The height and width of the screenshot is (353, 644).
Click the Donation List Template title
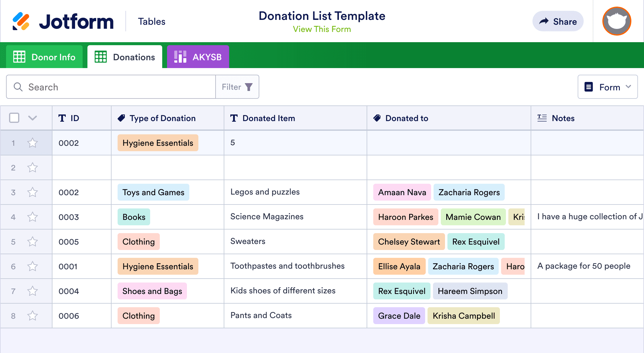(322, 16)
